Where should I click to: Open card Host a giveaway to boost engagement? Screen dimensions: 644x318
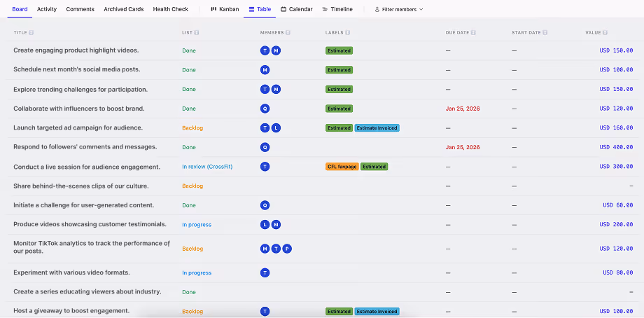[x=71, y=310]
